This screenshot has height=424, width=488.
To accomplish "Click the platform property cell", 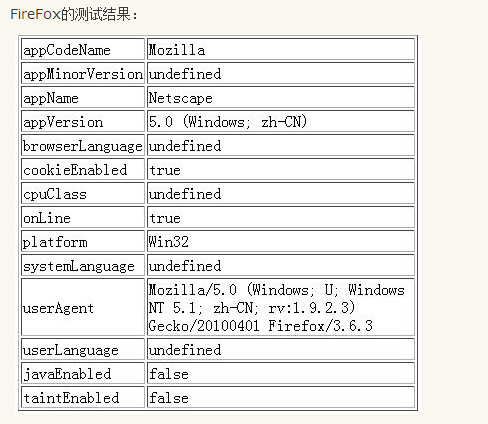I will click(x=83, y=242).
